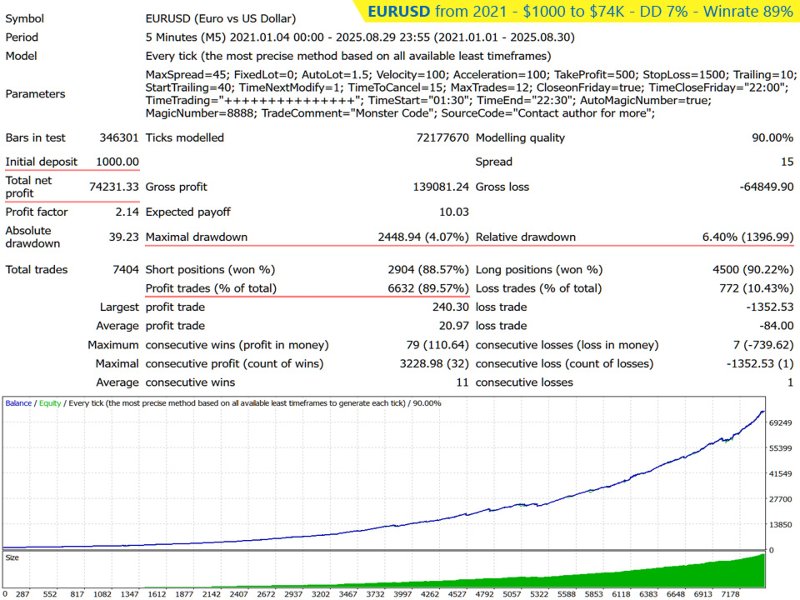
Task: Click the "Parameters" row label
Action: (35, 94)
